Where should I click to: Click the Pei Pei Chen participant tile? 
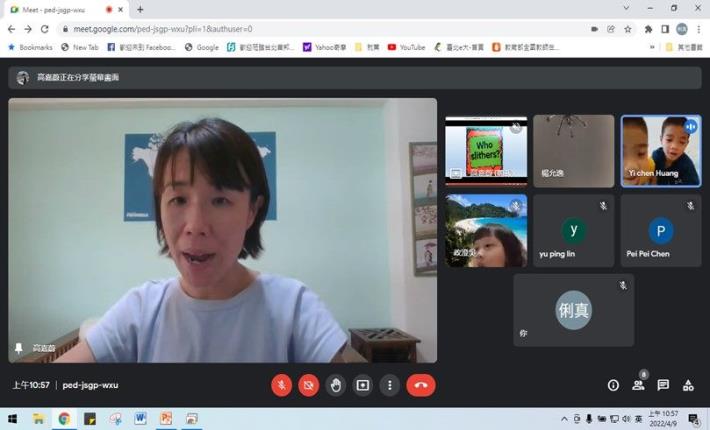(x=660, y=231)
